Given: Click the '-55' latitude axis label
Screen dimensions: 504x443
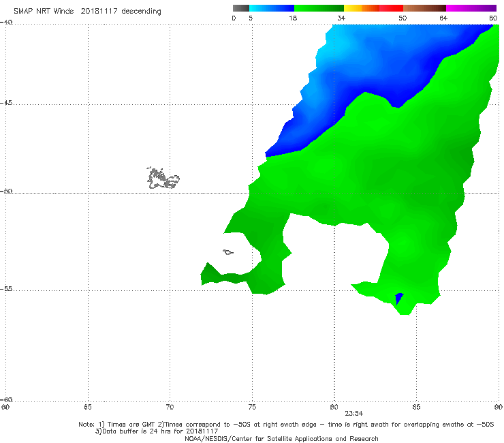Looking at the screenshot, I should [6, 289].
